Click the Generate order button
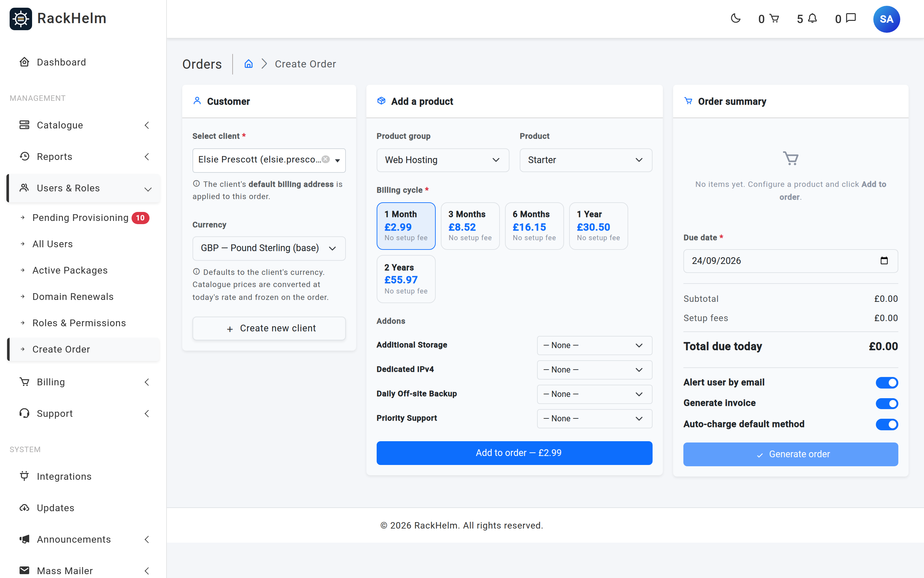 [790, 454]
